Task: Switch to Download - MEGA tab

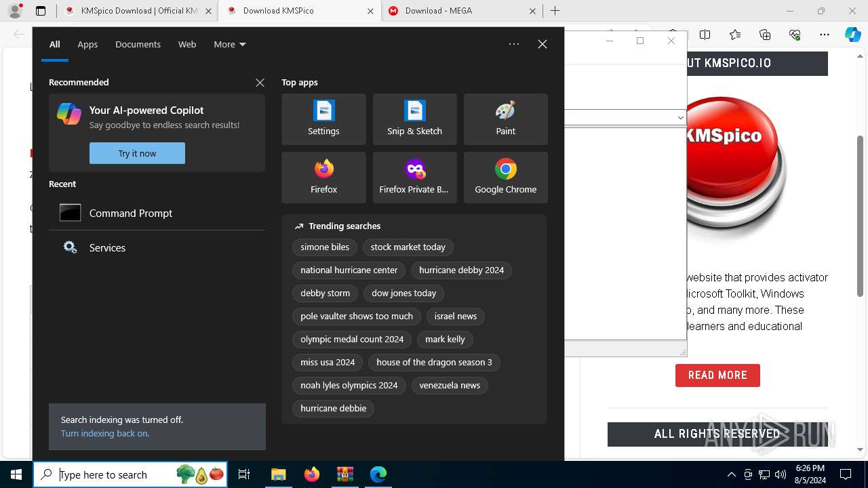Action: pyautogui.click(x=461, y=11)
